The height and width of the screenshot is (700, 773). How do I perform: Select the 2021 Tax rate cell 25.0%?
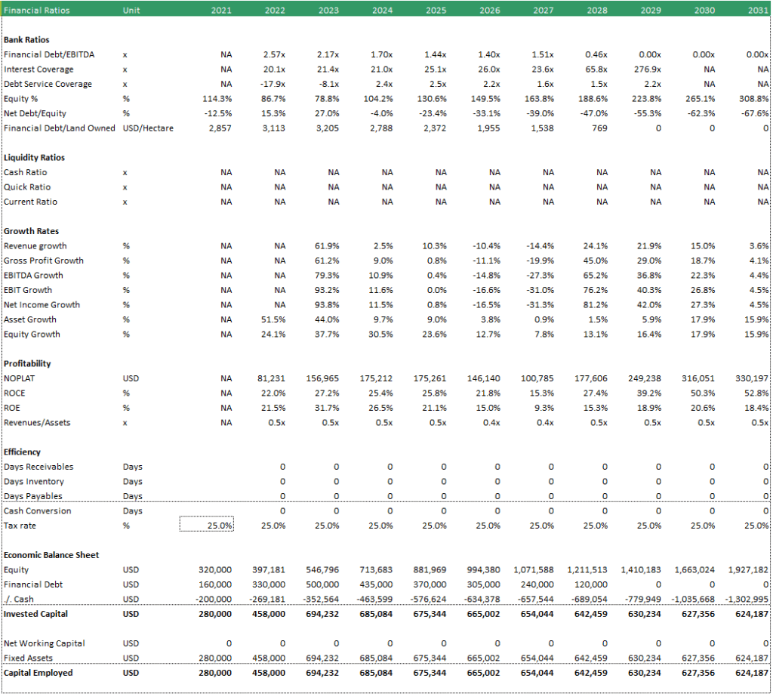[206, 526]
